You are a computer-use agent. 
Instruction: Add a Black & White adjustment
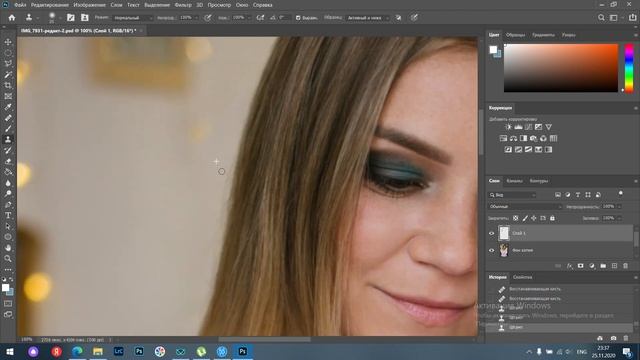click(x=523, y=138)
